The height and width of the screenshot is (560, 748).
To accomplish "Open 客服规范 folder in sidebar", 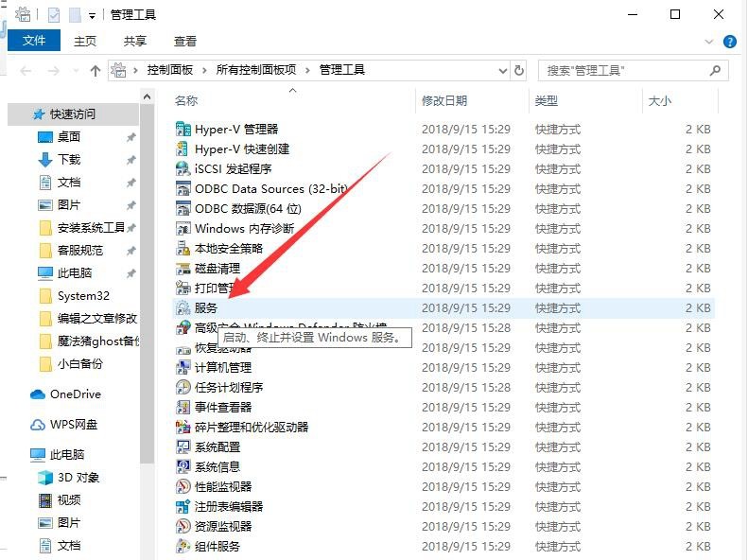I will pos(79,251).
